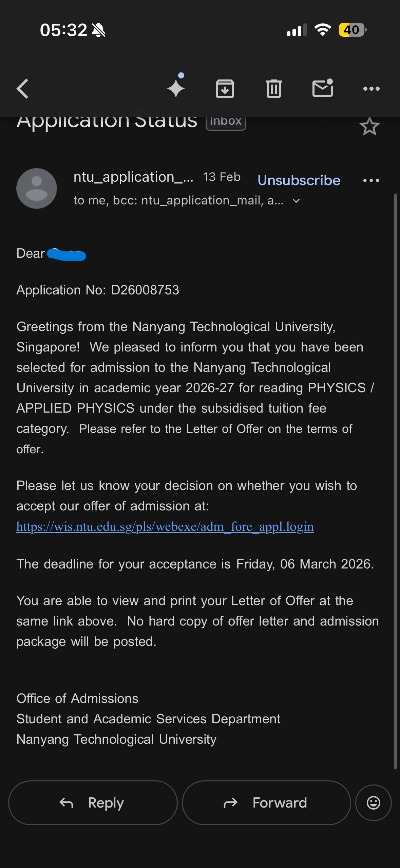Screen dimensions: 400x868
Task: Tap the Inbox label tag
Action: point(226,122)
